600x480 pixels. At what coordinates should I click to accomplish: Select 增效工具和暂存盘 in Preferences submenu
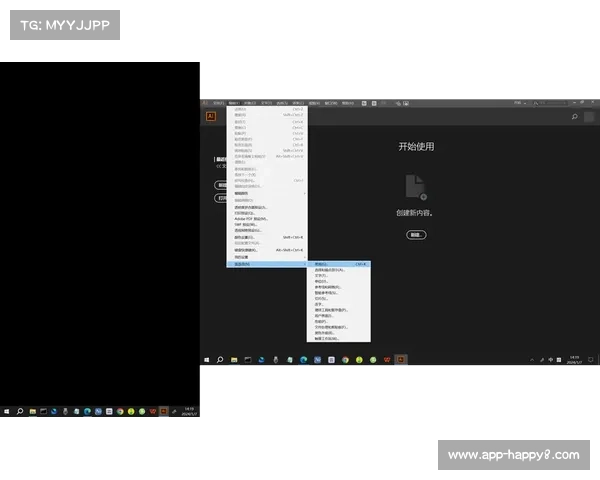pyautogui.click(x=339, y=310)
